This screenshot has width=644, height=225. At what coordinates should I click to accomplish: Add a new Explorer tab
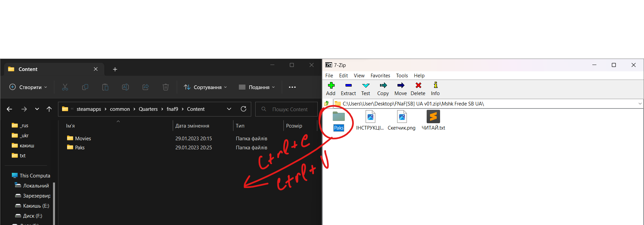tap(115, 69)
